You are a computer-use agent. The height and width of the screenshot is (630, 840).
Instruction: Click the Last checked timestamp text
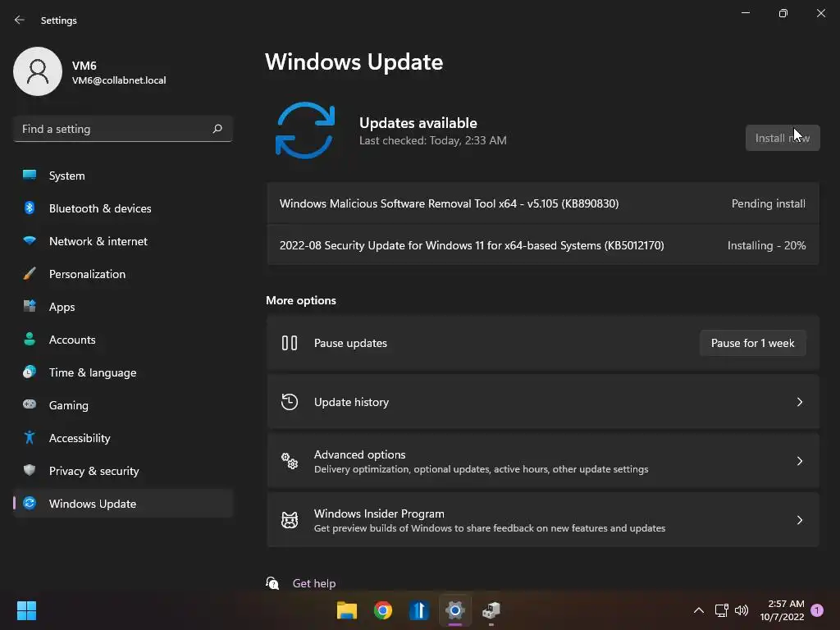coord(433,140)
